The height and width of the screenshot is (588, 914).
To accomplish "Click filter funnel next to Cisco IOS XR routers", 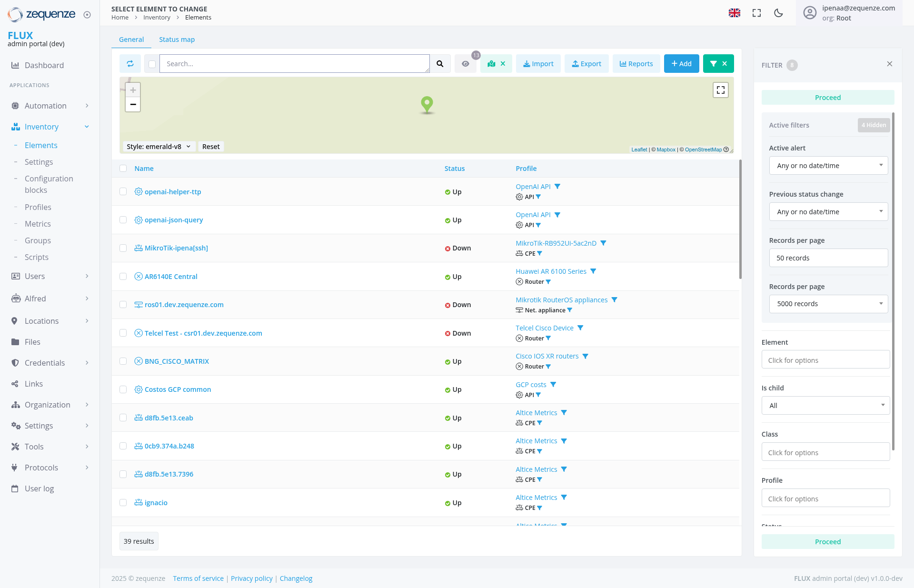I will [586, 356].
